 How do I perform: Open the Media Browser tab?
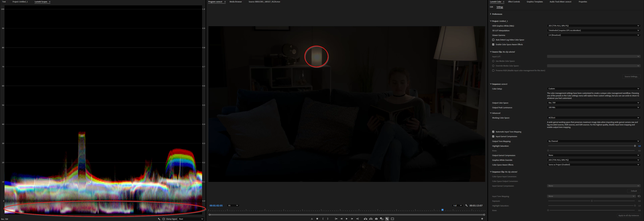[235, 2]
